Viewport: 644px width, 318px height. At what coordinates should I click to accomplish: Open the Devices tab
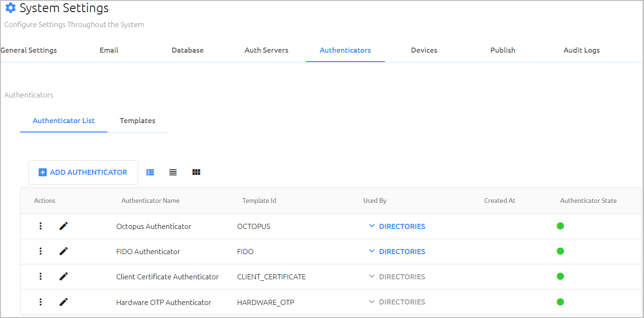(x=424, y=50)
